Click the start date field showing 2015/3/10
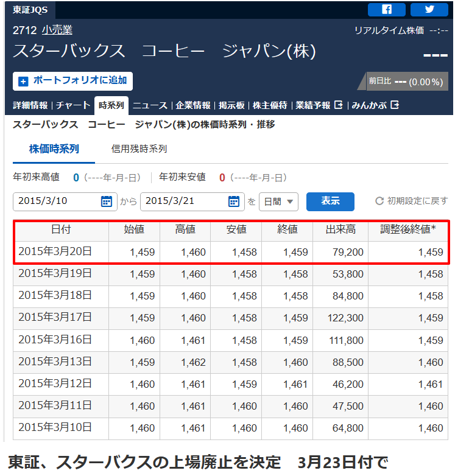Image resolution: width=455 pixels, height=476 pixels. (x=65, y=201)
